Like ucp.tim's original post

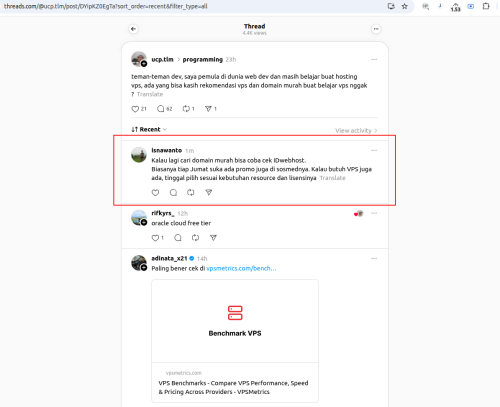[x=135, y=109]
